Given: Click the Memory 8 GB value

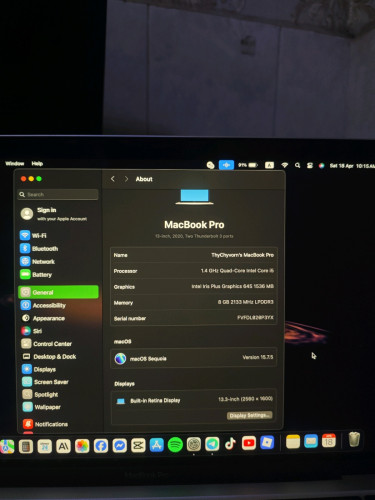Looking at the screenshot, I should point(246,302).
